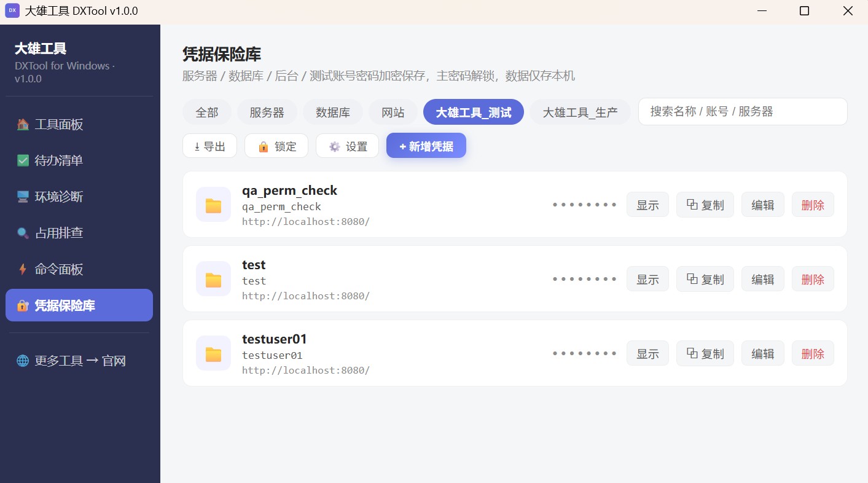Show password for test entry via 显示
The width and height of the screenshot is (868, 483).
pyautogui.click(x=647, y=279)
